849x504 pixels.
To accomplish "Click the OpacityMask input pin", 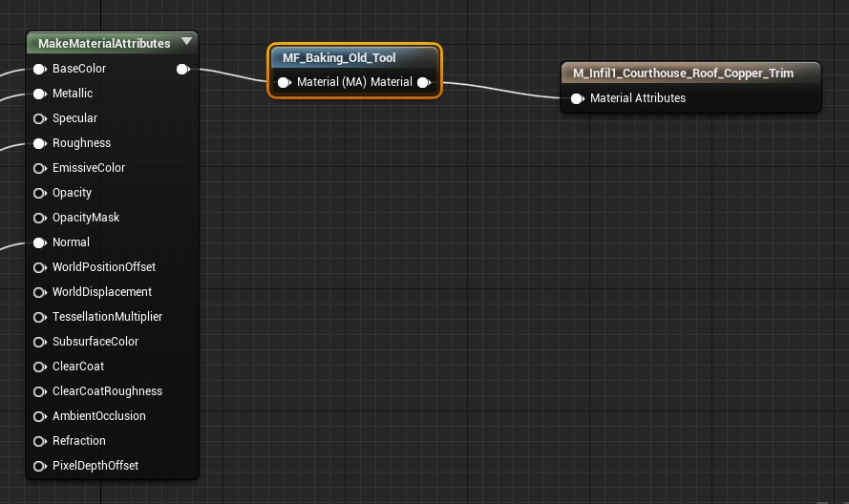I will coord(39,218).
